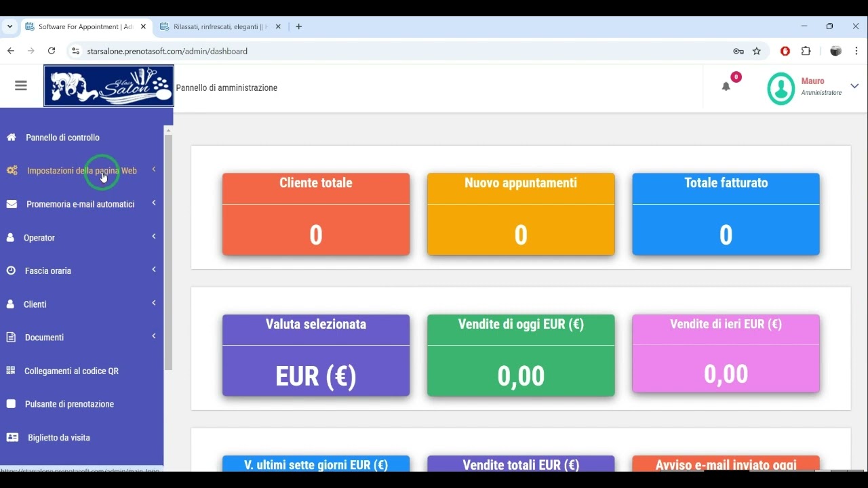Open the Fascia oraria menu item
Viewport: 868px width, 488px height.
48,270
